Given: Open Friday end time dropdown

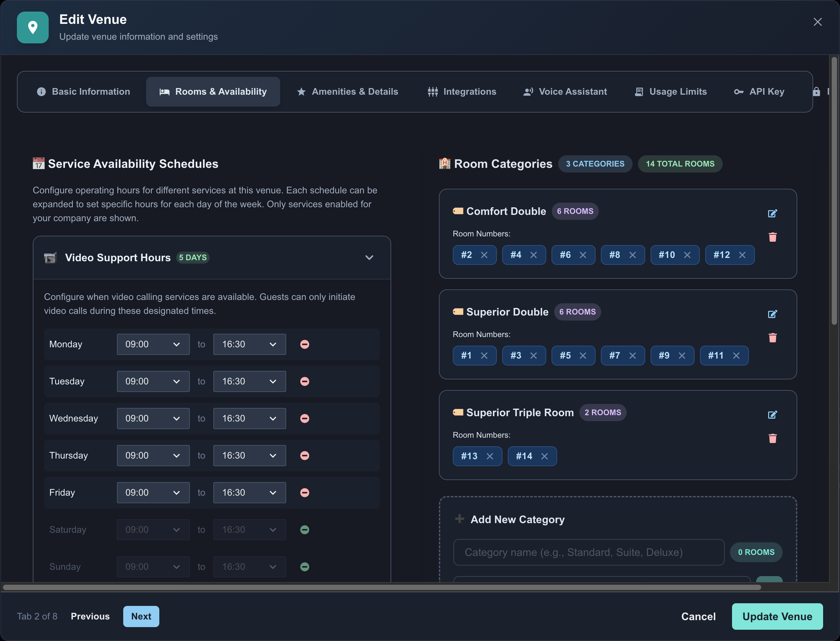Looking at the screenshot, I should tap(250, 493).
